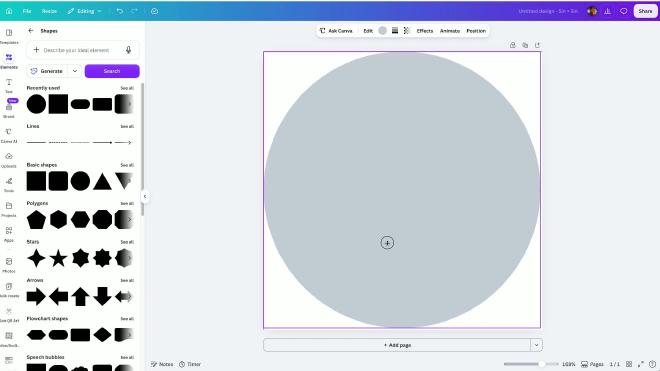The width and height of the screenshot is (660, 371).
Task: Expand the Polygons row chevron
Action: [x=129, y=220]
